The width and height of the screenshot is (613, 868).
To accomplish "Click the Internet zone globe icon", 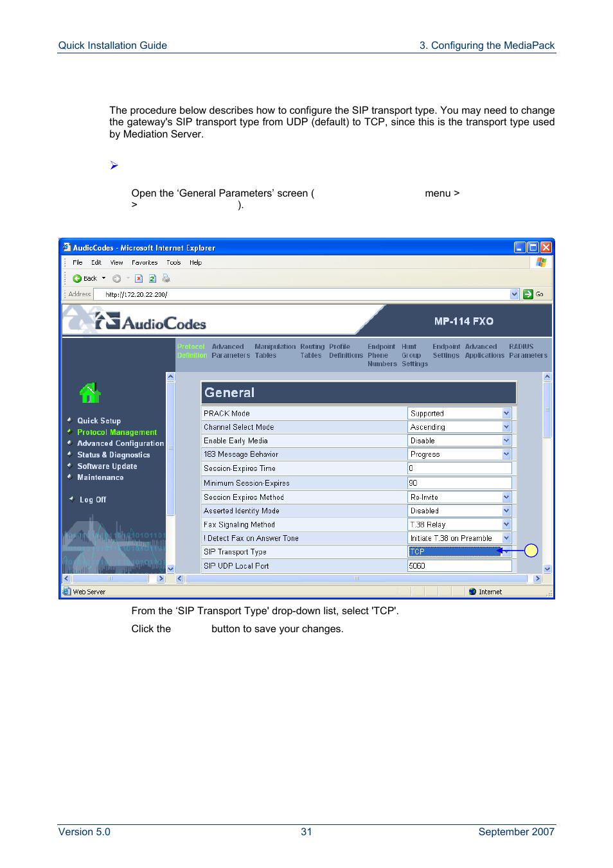I will tap(472, 592).
